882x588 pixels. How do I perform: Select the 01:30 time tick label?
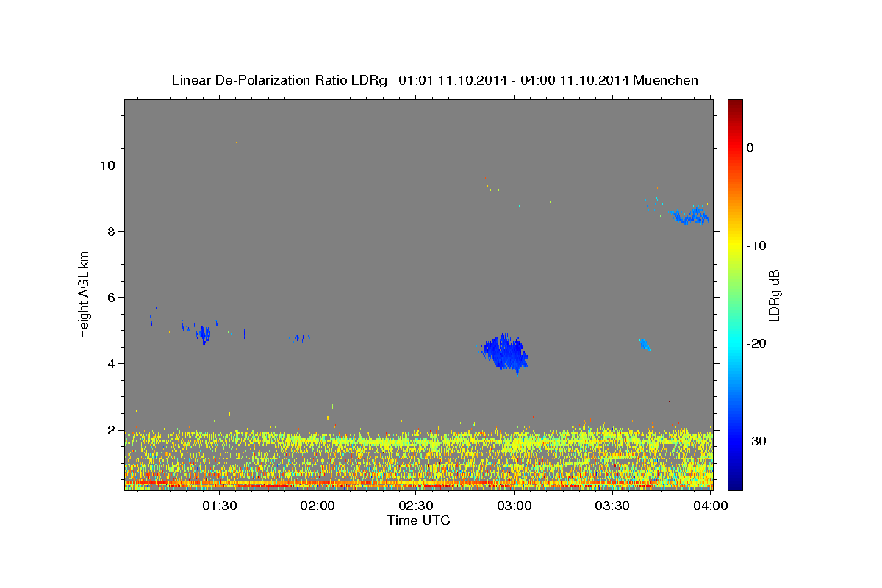coord(219,506)
